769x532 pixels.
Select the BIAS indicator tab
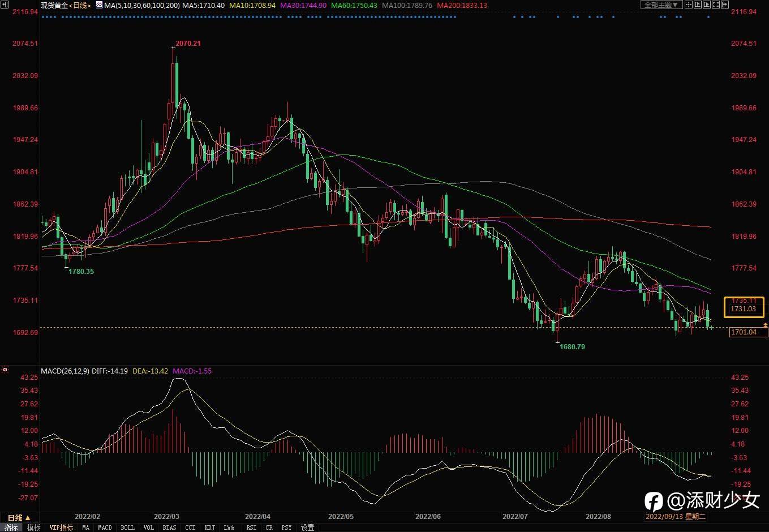tap(169, 527)
